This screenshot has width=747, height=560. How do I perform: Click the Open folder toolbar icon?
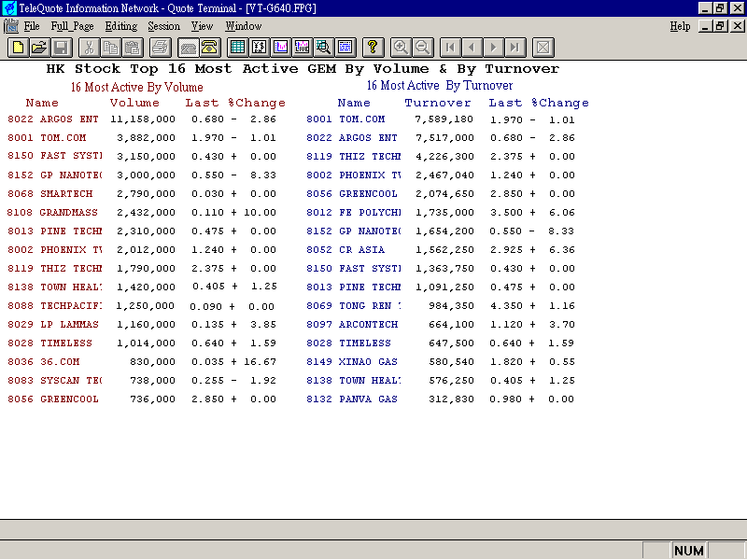40,48
